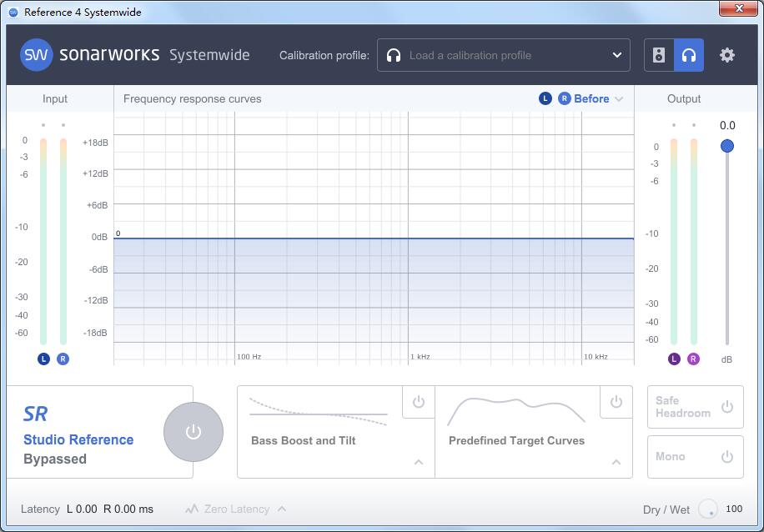Click the input left channel L badge
The width and height of the screenshot is (764, 532).
[43, 359]
